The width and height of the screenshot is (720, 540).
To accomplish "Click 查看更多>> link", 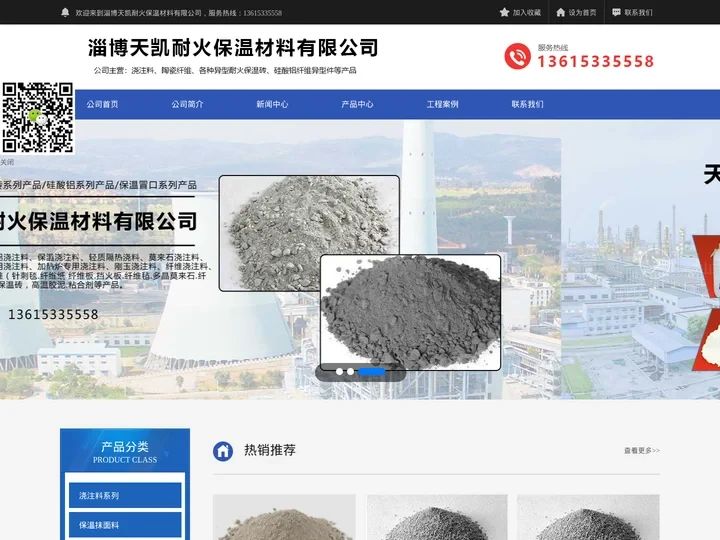I will point(642,450).
